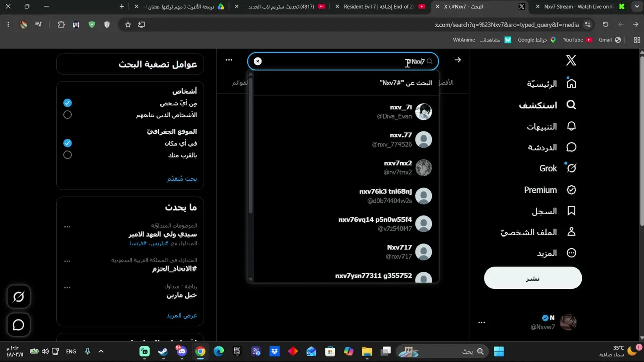Image resolution: width=644 pixels, height=362 pixels.
Task: Open التنبيهات notifications
Action: point(551,126)
